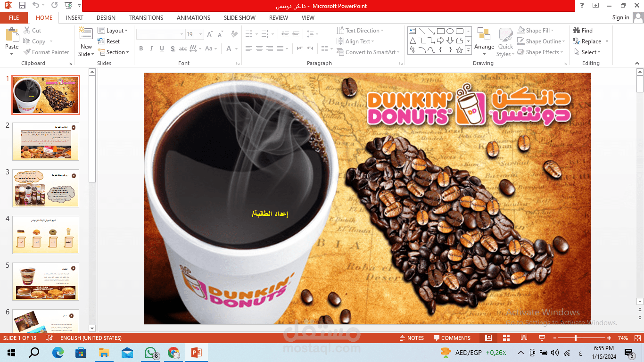Pick the Isosceles Triangle shape
Screen dimensions: 644x362
pos(412,41)
